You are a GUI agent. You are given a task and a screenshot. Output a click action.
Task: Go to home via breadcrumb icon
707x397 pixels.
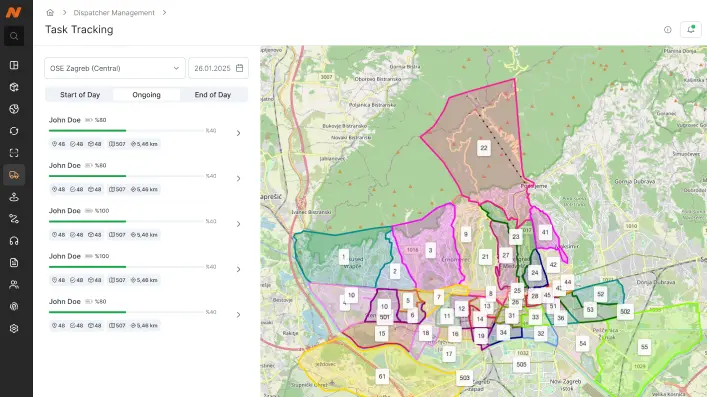(x=50, y=13)
